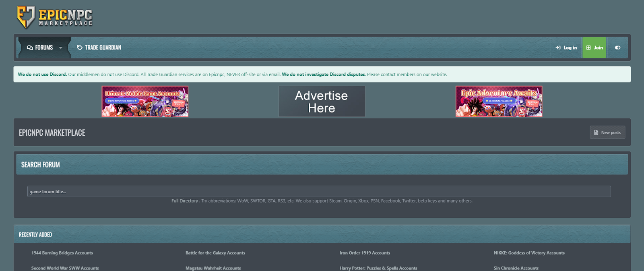Image resolution: width=644 pixels, height=271 pixels.
Task: Open Sin Chronicle Accounts forum
Action: point(516,268)
